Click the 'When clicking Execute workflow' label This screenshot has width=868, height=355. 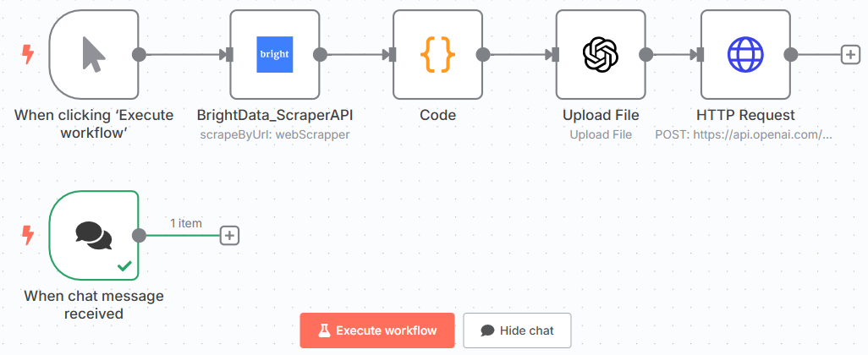point(94,124)
